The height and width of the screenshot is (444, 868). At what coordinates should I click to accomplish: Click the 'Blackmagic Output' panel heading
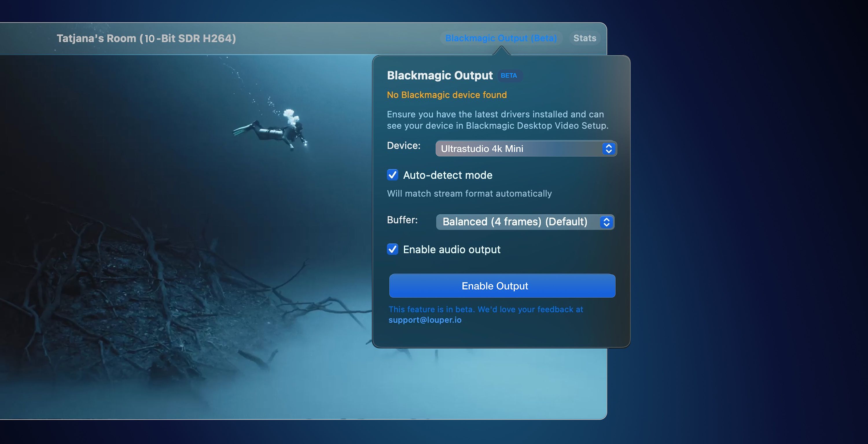tap(440, 75)
